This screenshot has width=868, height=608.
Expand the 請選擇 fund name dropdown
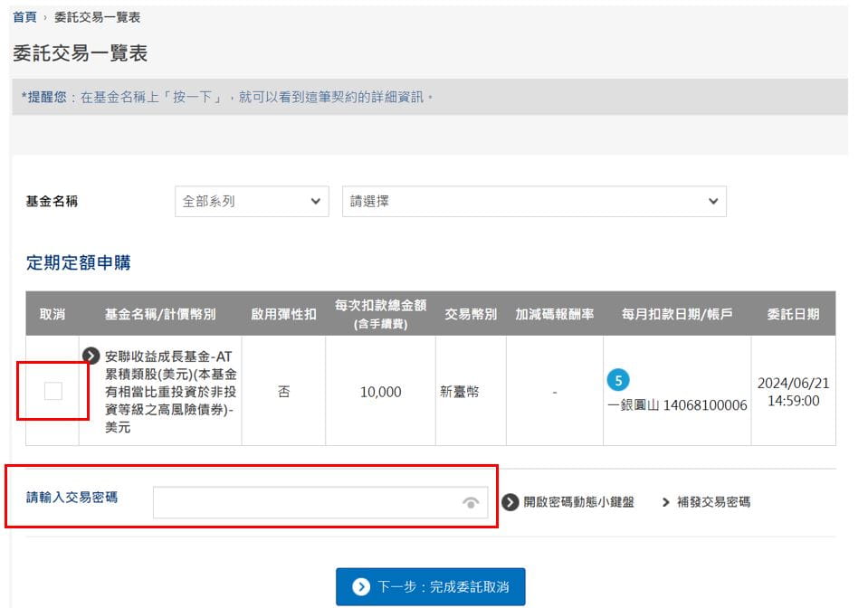point(534,201)
